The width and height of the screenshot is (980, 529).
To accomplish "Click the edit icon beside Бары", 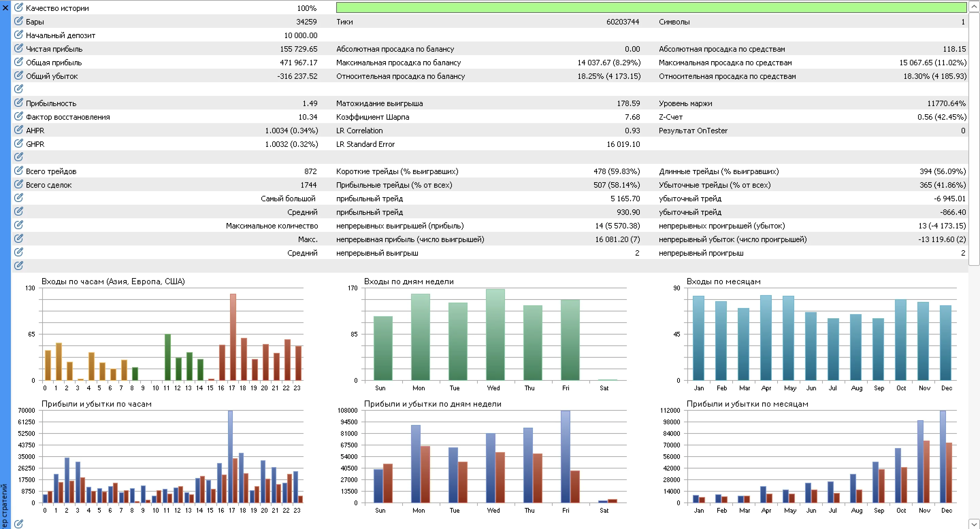I will point(19,21).
